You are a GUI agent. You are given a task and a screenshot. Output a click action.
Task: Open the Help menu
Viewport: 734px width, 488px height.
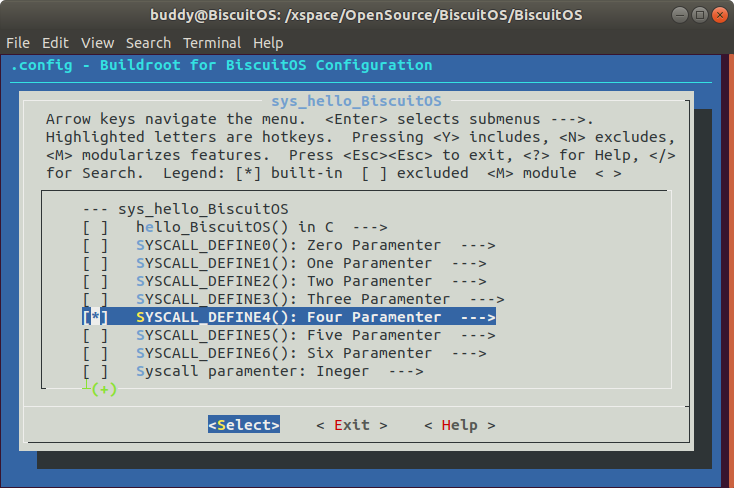[268, 43]
